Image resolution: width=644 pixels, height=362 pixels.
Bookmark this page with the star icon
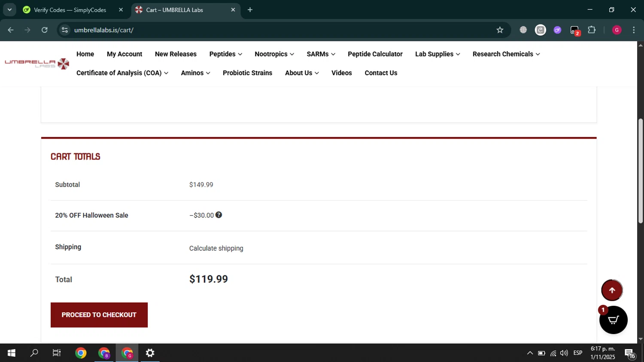(500, 30)
